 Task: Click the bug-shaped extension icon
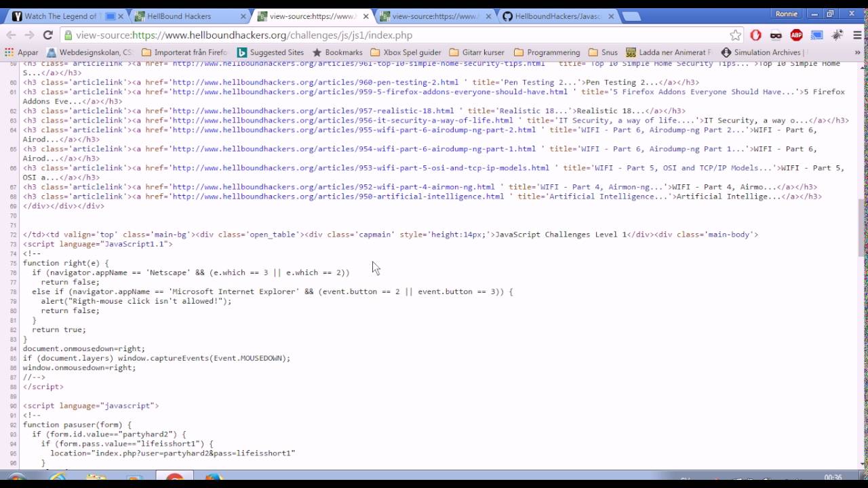(837, 35)
